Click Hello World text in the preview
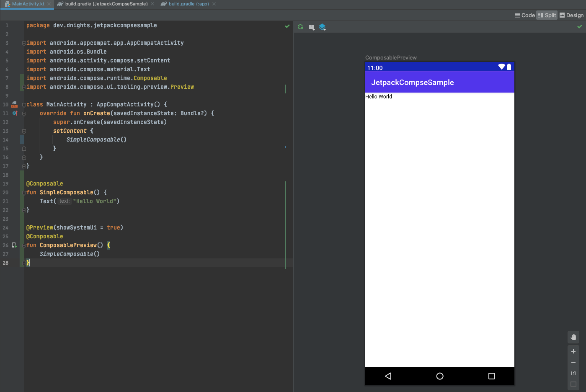The height and width of the screenshot is (392, 586). (379, 96)
